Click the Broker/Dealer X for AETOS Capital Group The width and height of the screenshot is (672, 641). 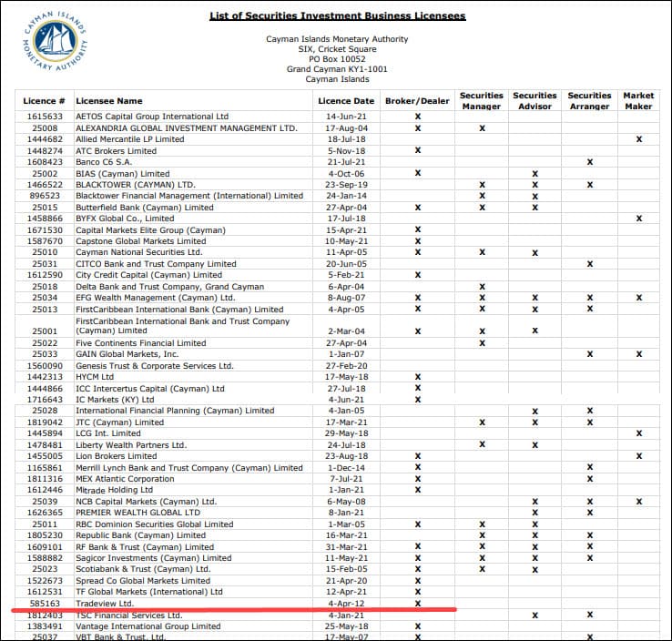pos(418,117)
